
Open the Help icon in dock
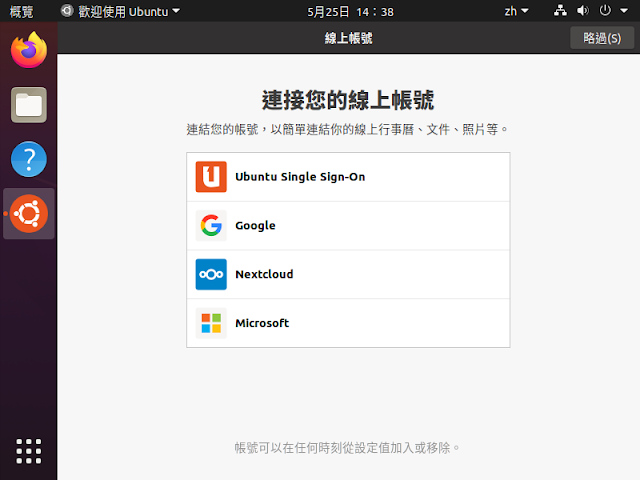[29, 159]
